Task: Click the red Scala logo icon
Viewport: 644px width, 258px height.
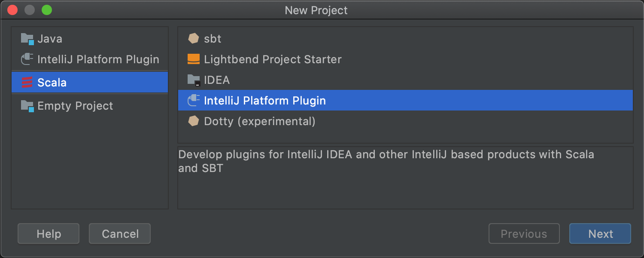Action: click(x=27, y=82)
